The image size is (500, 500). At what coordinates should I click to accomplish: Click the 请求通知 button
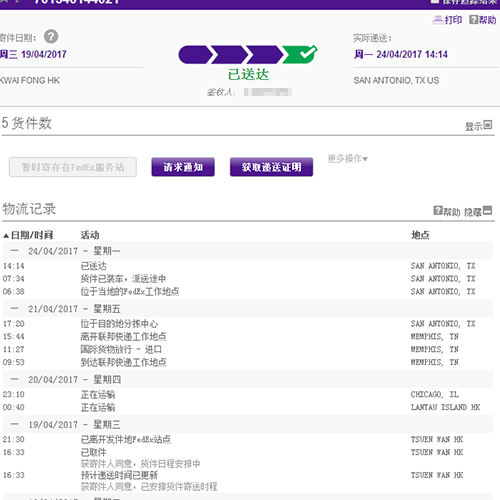point(183,167)
